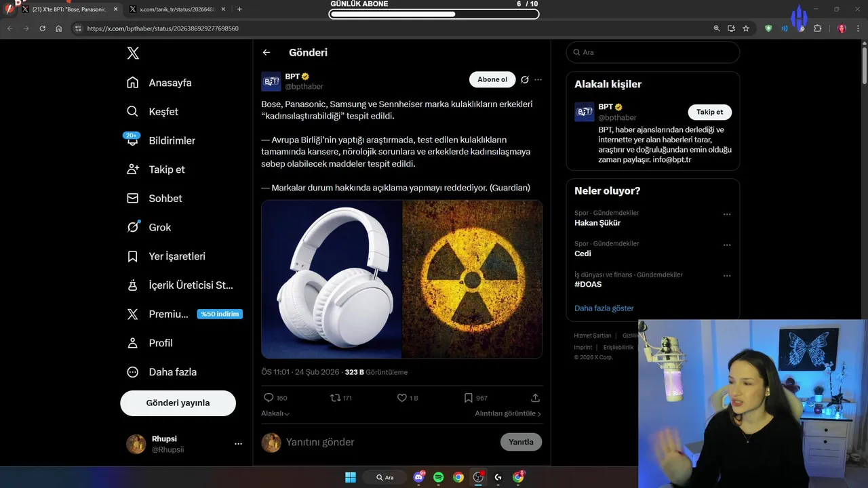Open Daha fazla circle icon
The width and height of the screenshot is (868, 488).
pos(133,372)
